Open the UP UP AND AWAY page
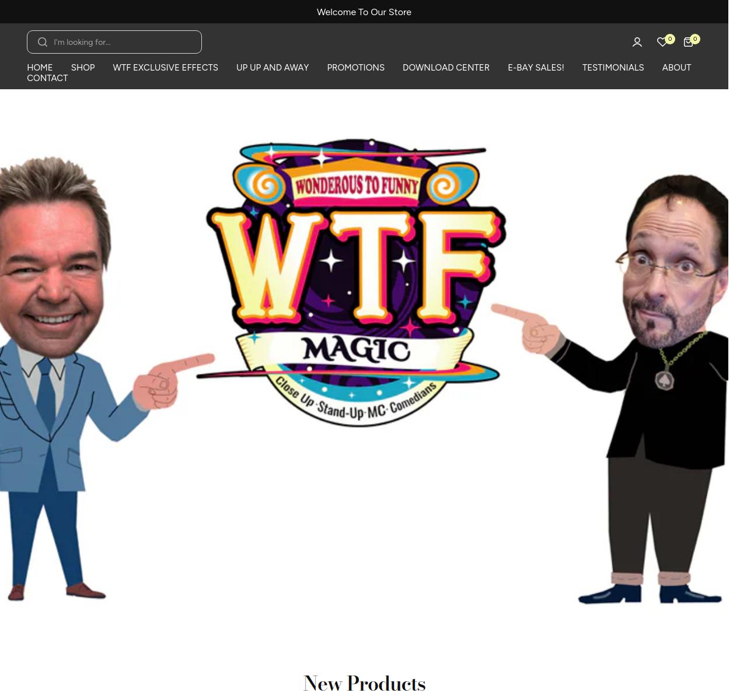The width and height of the screenshot is (747, 700). point(273,68)
